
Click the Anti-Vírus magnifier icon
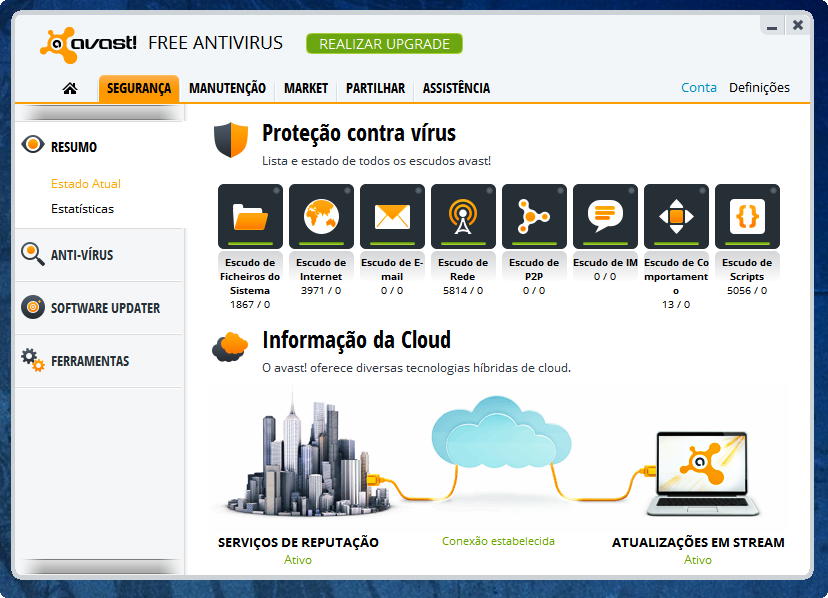pos(33,254)
